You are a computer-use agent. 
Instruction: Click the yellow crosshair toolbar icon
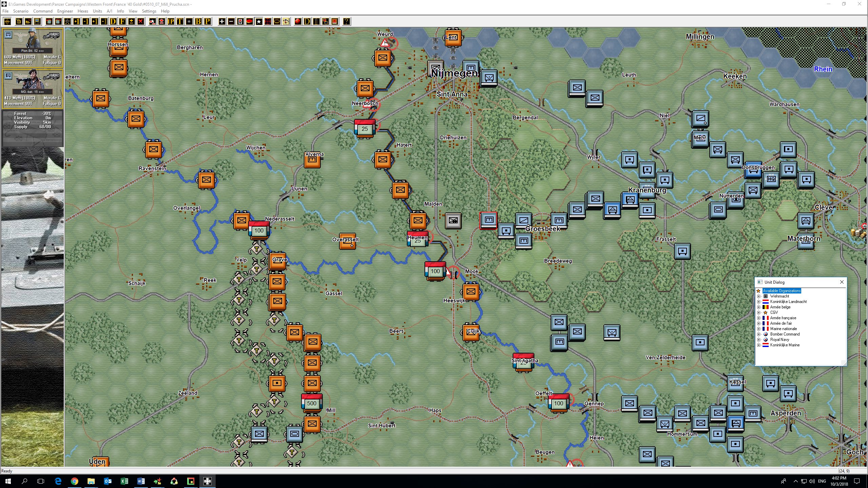tap(7, 22)
